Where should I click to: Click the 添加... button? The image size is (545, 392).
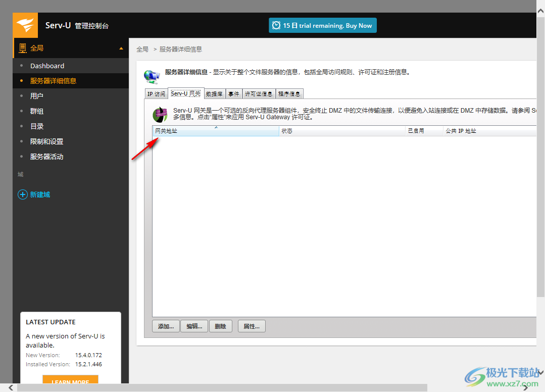(166, 326)
